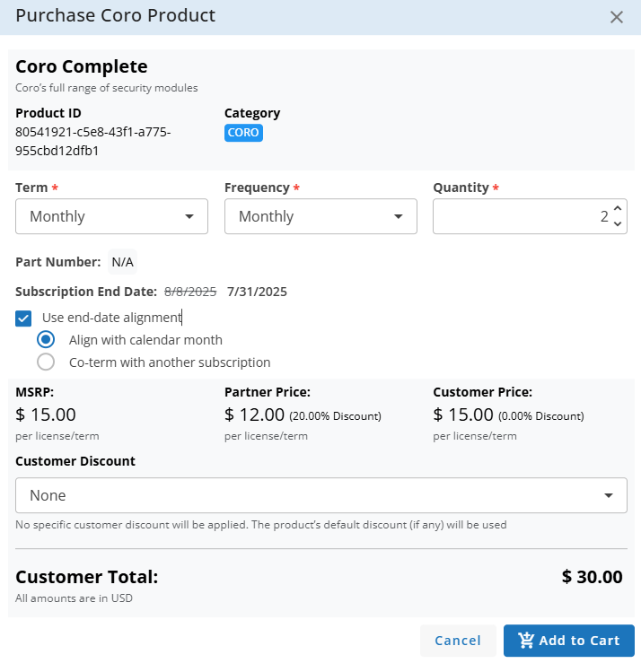Select Align with calendar month radio
Viewport: 641px width, 672px height.
46,339
